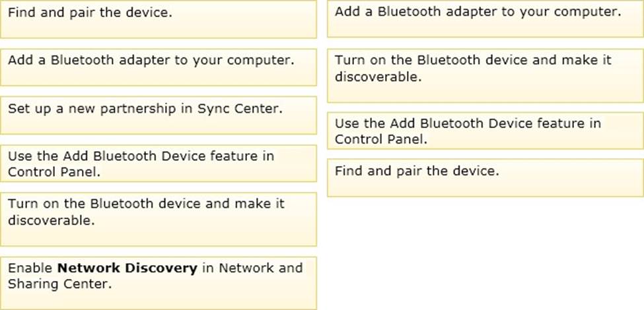Click right 'Find and pair the device' answer box

(x=485, y=178)
